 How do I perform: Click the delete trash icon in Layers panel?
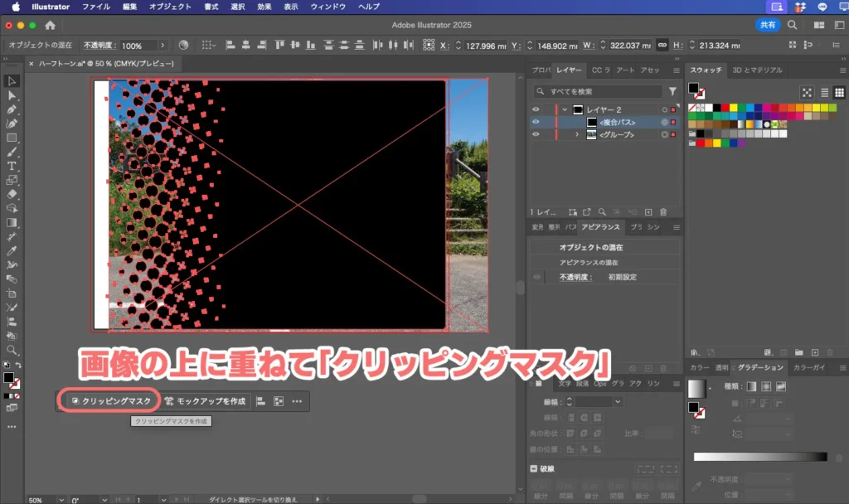[663, 211]
